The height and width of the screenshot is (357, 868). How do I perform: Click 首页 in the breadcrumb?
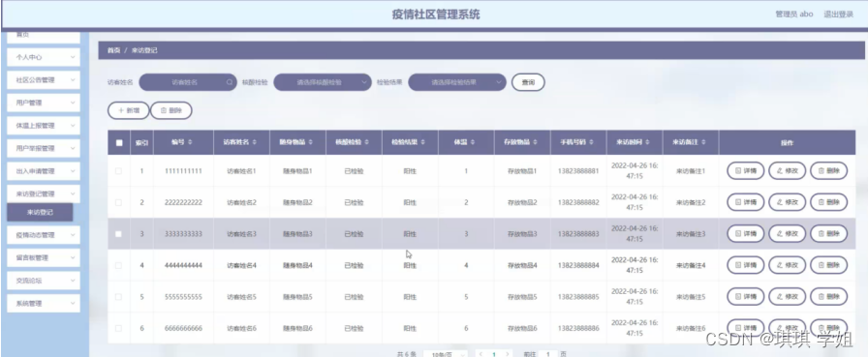tap(113, 50)
